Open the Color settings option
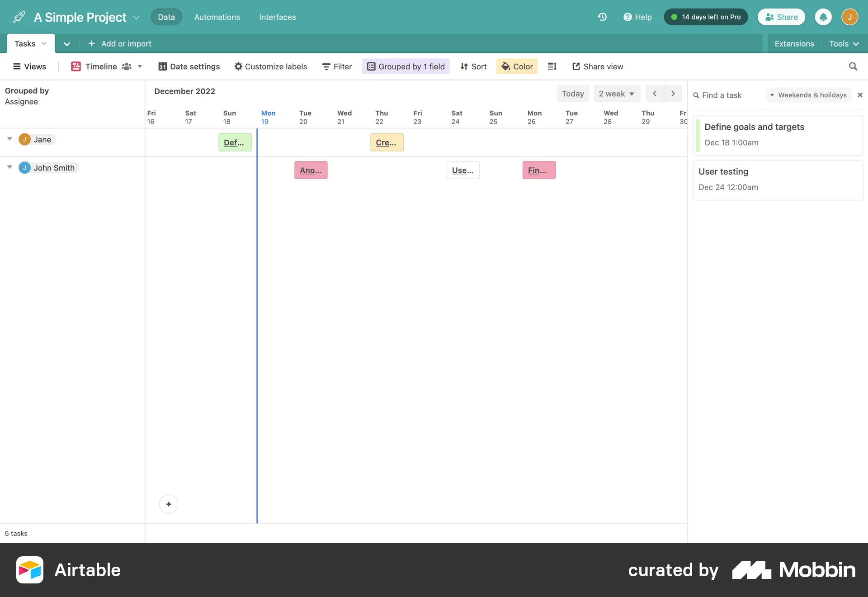868x597 pixels. pyautogui.click(x=517, y=66)
